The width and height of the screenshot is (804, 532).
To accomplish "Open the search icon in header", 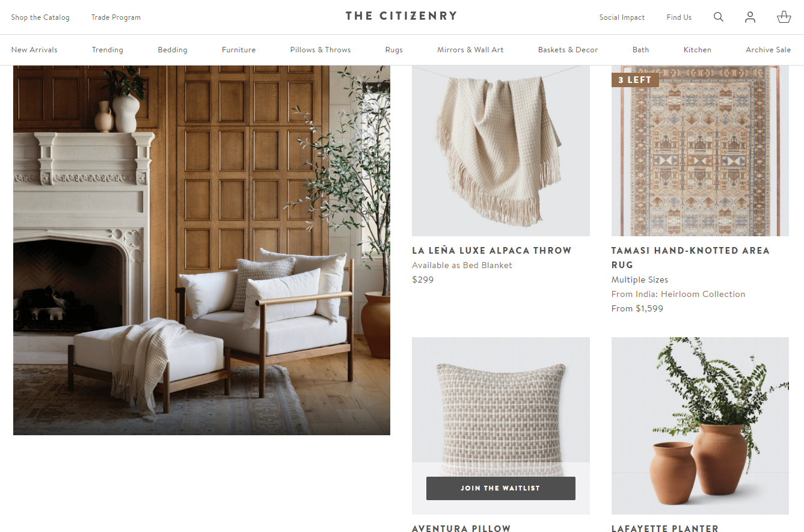I will (x=718, y=17).
